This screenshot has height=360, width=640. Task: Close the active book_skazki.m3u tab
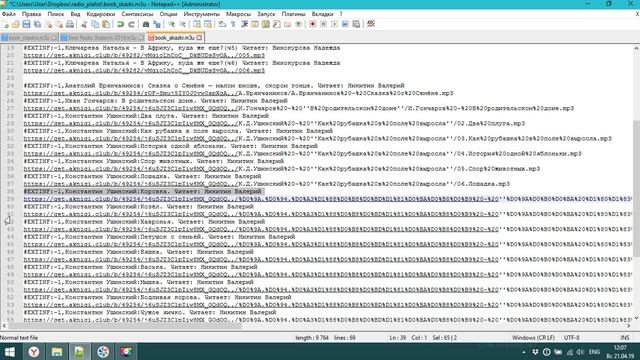pos(199,38)
